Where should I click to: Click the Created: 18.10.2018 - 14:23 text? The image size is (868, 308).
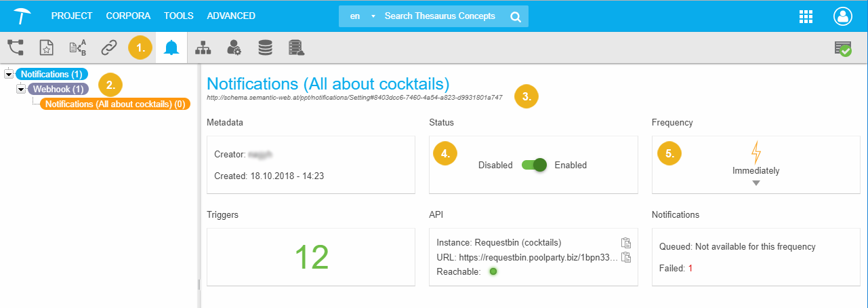click(x=268, y=176)
